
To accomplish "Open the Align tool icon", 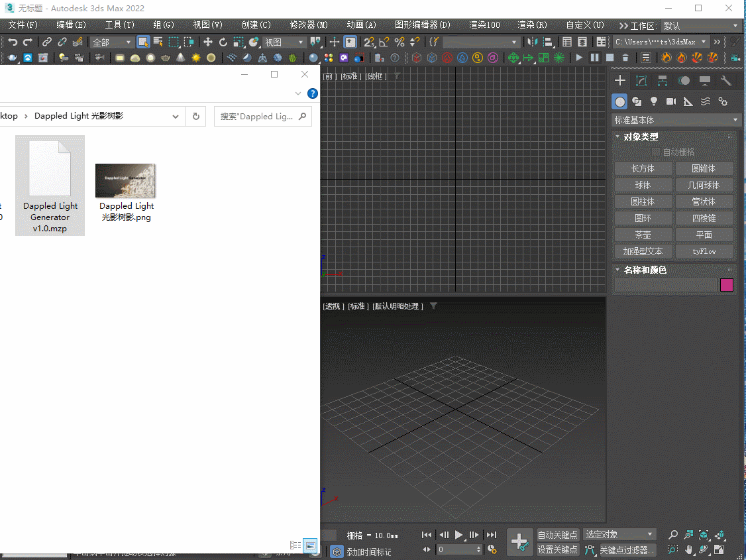I will (548, 42).
